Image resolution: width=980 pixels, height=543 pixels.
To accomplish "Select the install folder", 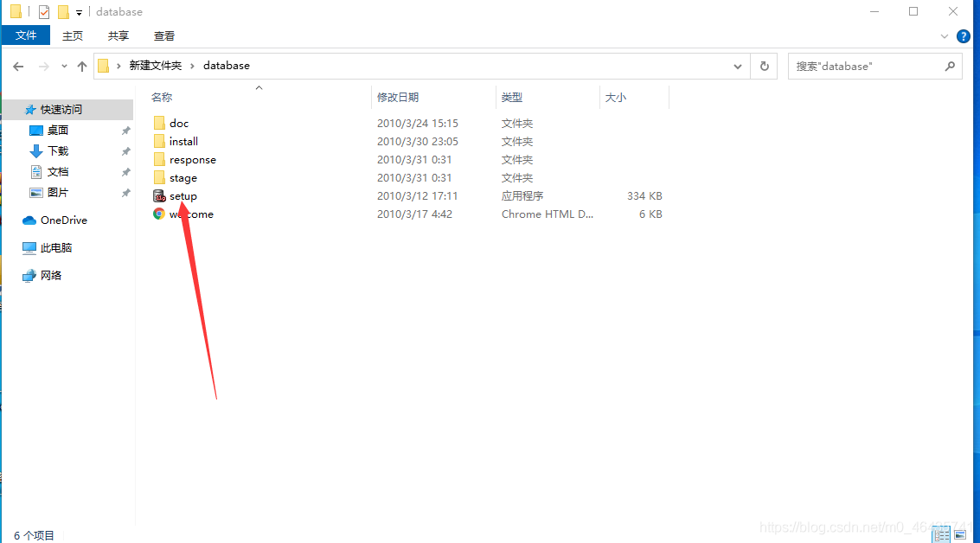I will coord(183,141).
